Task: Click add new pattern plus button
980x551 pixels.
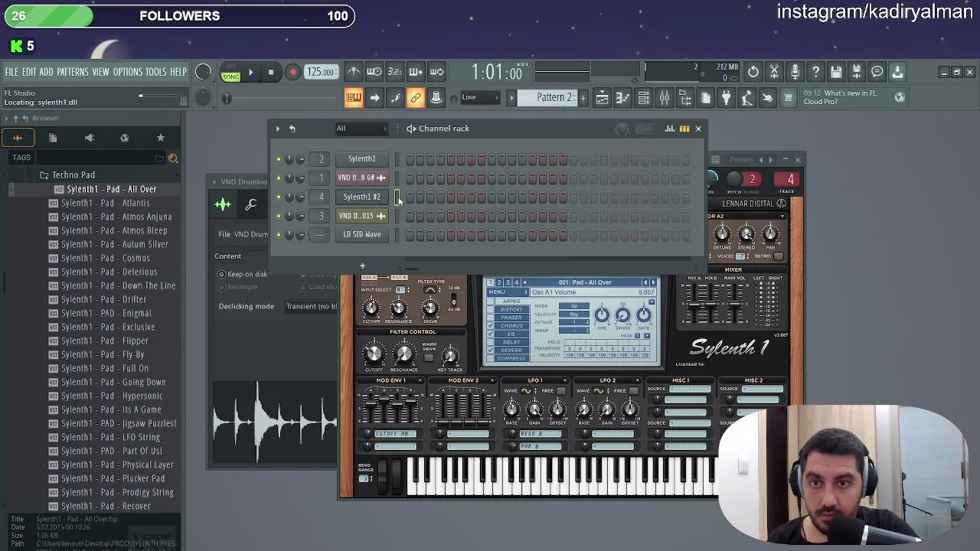Action: coord(583,98)
